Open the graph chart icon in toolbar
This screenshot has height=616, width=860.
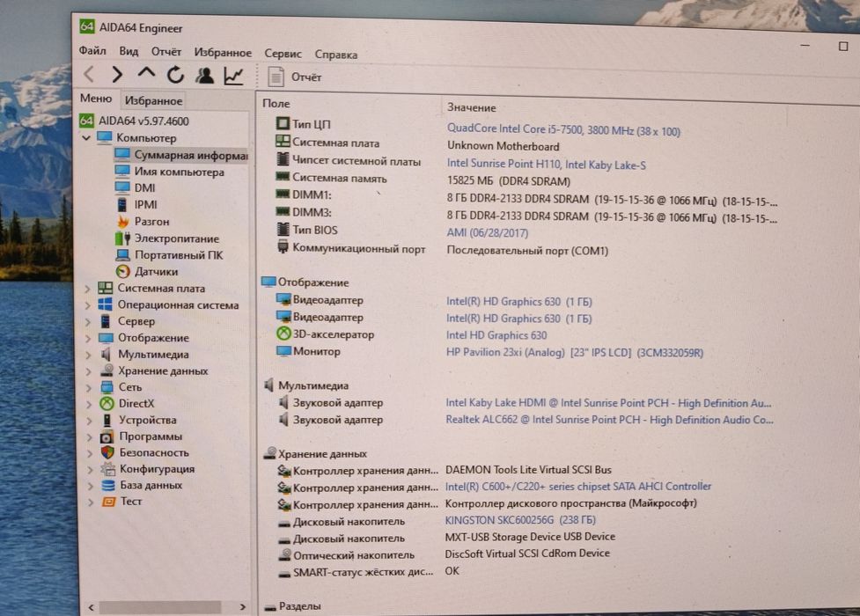tap(233, 76)
